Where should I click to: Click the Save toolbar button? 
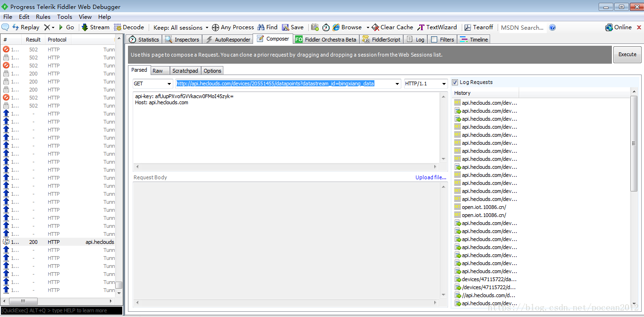click(x=293, y=27)
